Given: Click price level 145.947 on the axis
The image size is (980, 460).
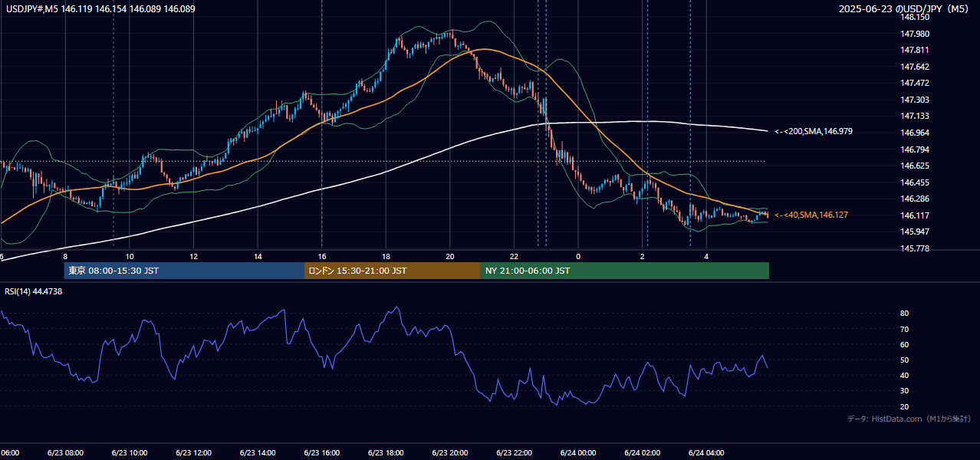Looking at the screenshot, I should [x=915, y=232].
